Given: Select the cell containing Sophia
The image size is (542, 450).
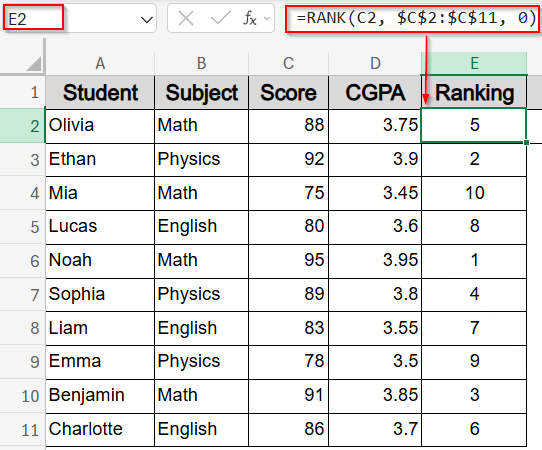Looking at the screenshot, I should tap(100, 294).
